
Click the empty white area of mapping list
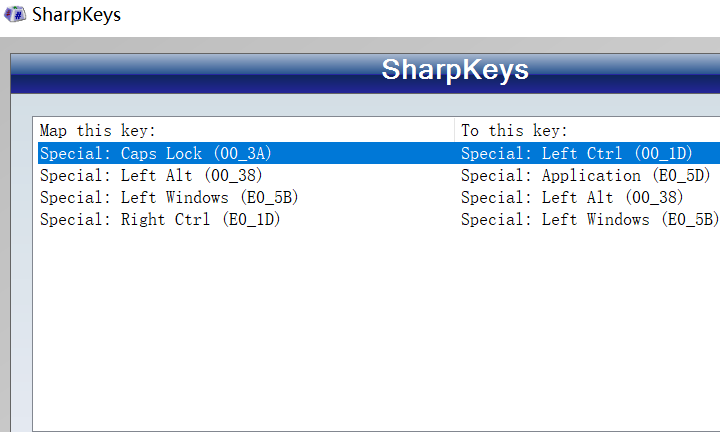(377, 331)
